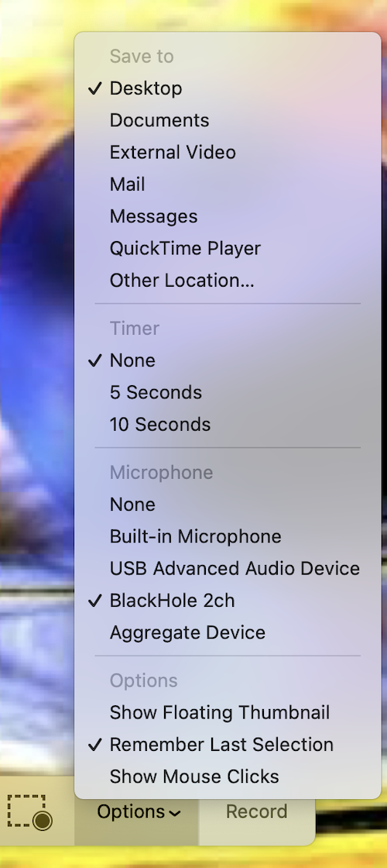
Task: Select None under Microphone
Action: coord(228,505)
